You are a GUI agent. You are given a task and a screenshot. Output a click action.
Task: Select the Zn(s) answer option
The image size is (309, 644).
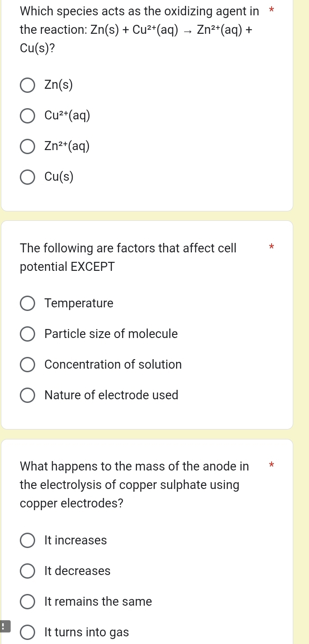[x=27, y=85]
